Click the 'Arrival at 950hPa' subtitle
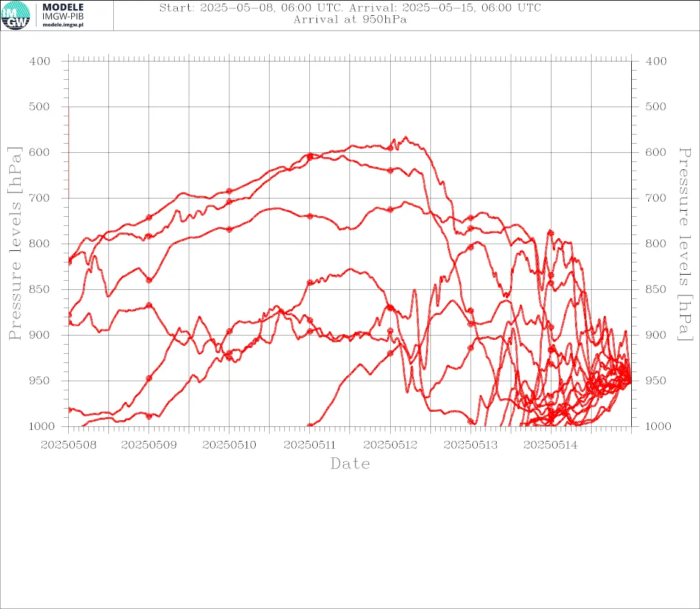The width and height of the screenshot is (700, 609). pos(350,19)
